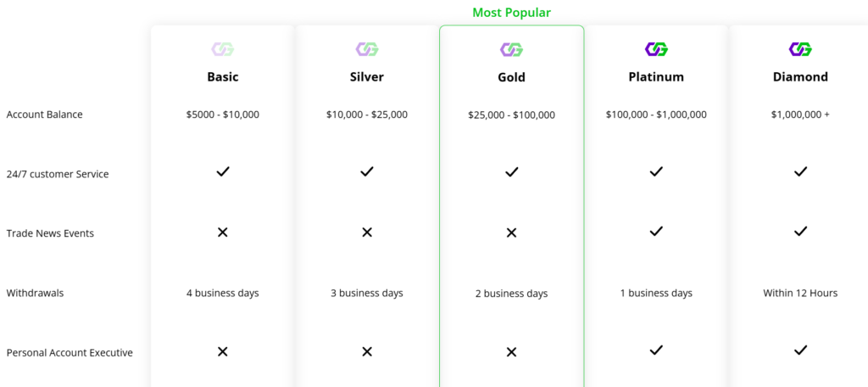Click the Account Balance row label

coord(44,115)
